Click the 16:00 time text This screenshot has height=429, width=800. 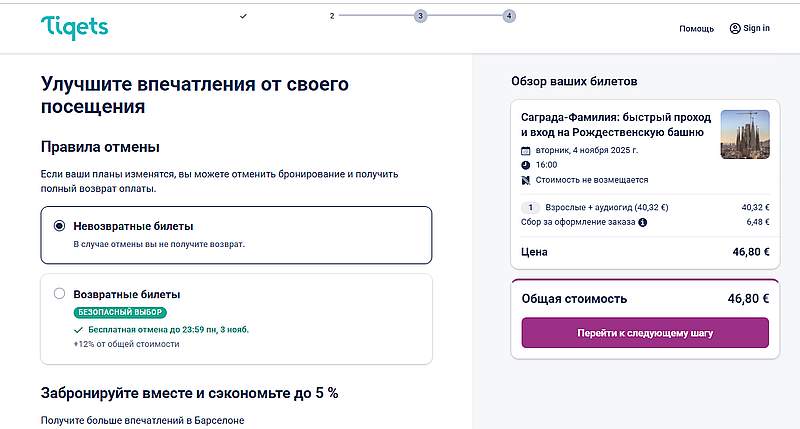click(x=546, y=165)
